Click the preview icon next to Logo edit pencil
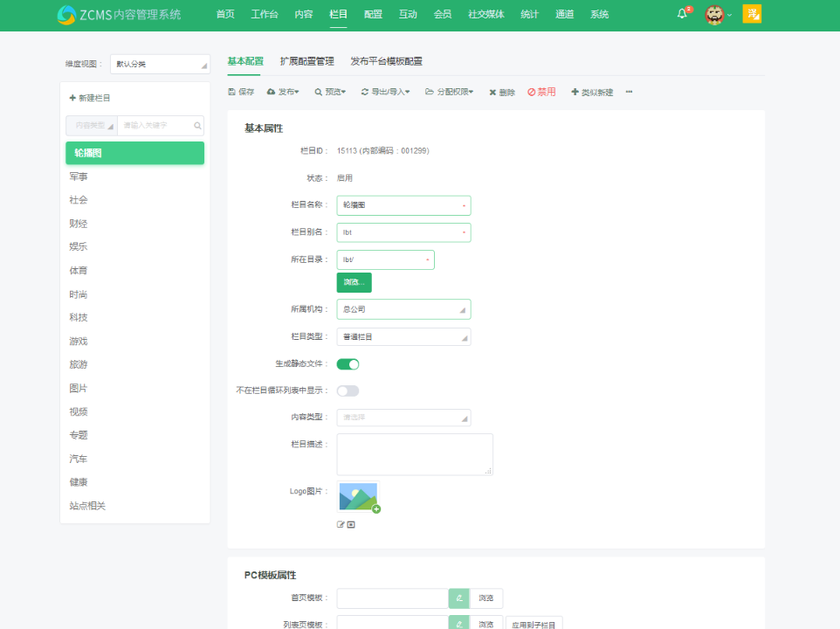This screenshot has width=840, height=629. click(353, 524)
